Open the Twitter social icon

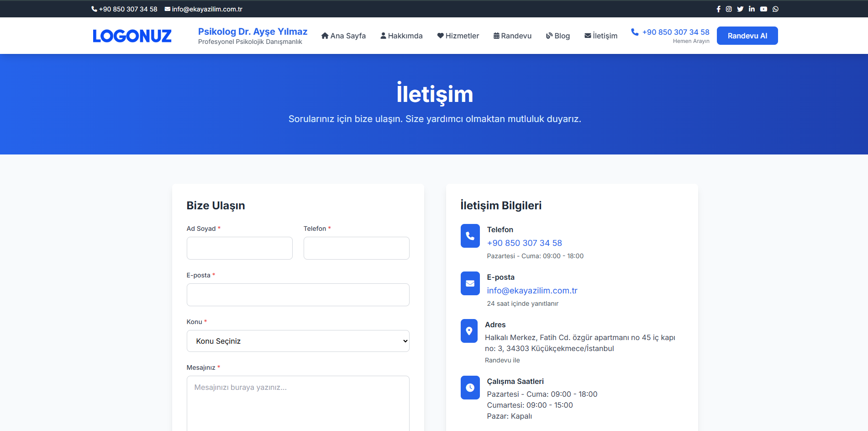[x=740, y=9]
